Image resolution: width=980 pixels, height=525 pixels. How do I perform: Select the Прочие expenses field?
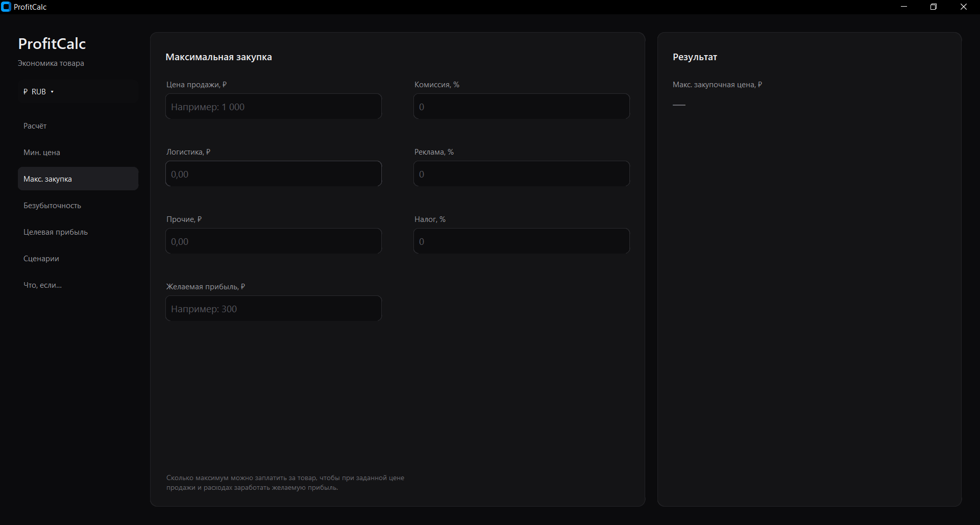[x=274, y=241]
